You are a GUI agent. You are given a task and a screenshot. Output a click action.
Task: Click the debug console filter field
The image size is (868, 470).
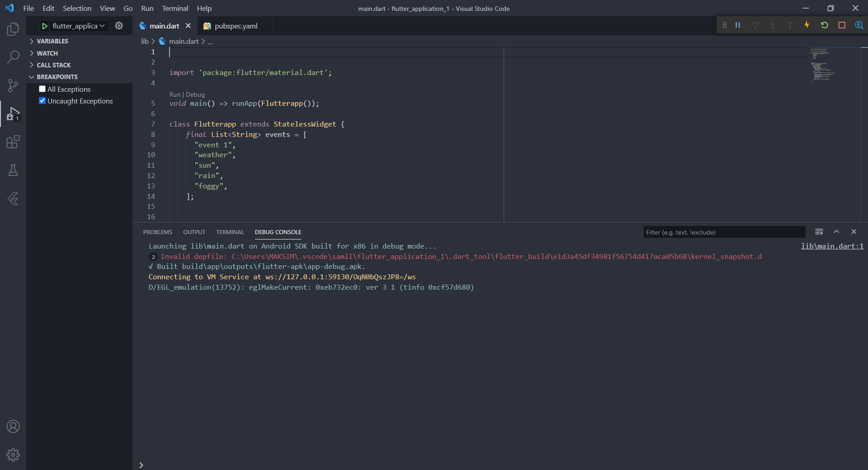coord(724,232)
